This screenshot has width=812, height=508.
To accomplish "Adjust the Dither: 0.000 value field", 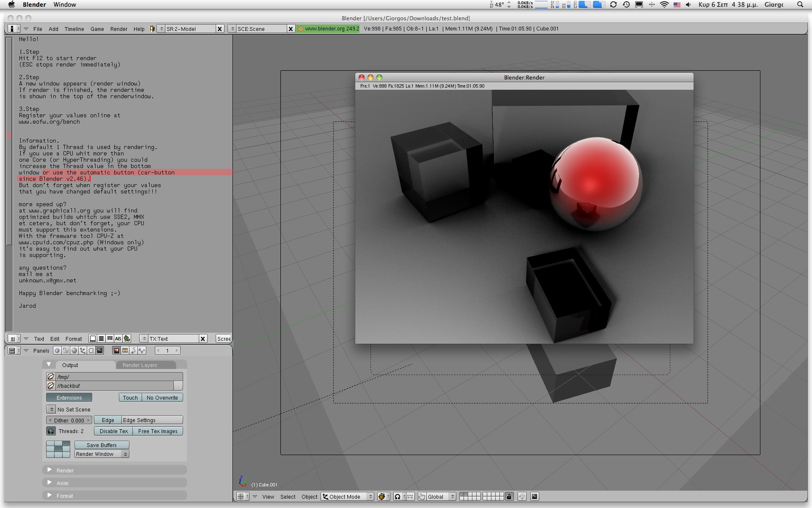I will point(69,420).
